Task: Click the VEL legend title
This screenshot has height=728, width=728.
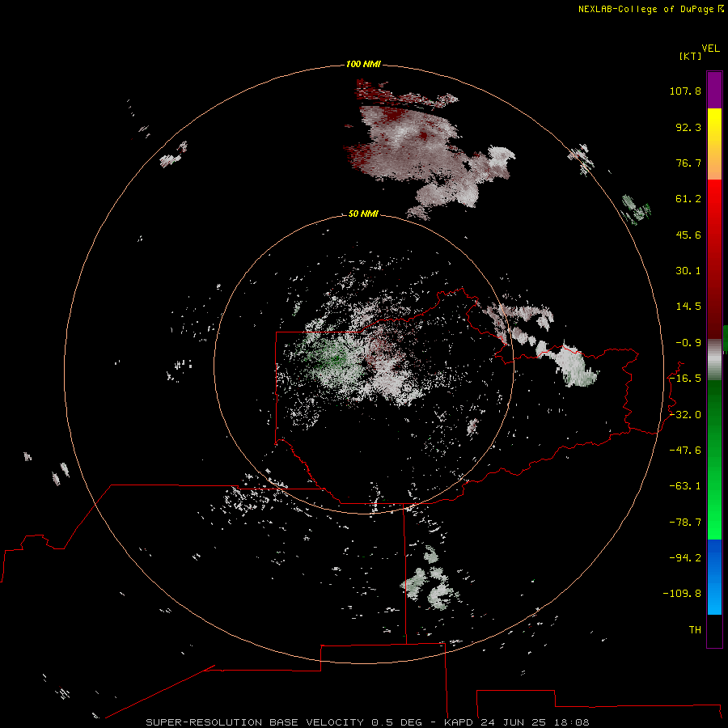Action: [x=710, y=49]
